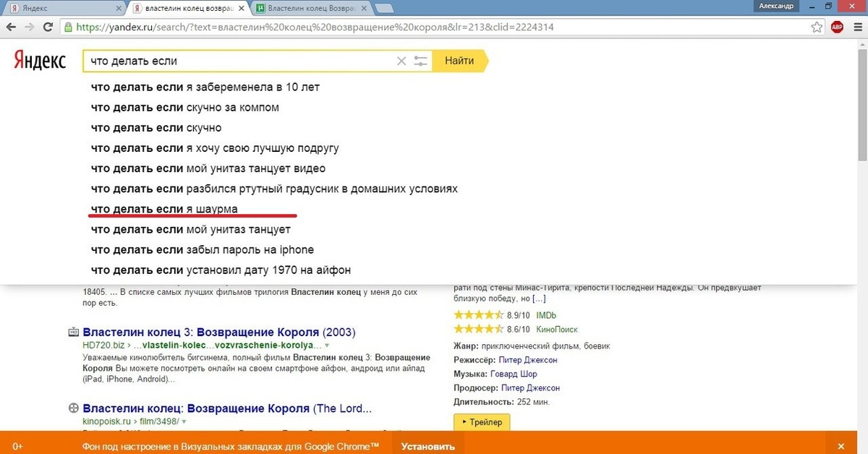
Task: Go back to the previous page
Action: (12, 27)
